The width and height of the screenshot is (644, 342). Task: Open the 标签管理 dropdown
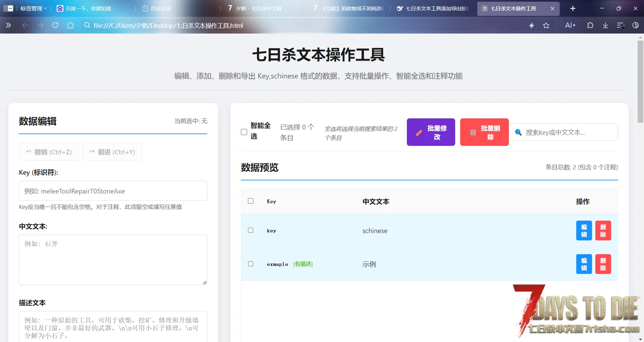33,8
